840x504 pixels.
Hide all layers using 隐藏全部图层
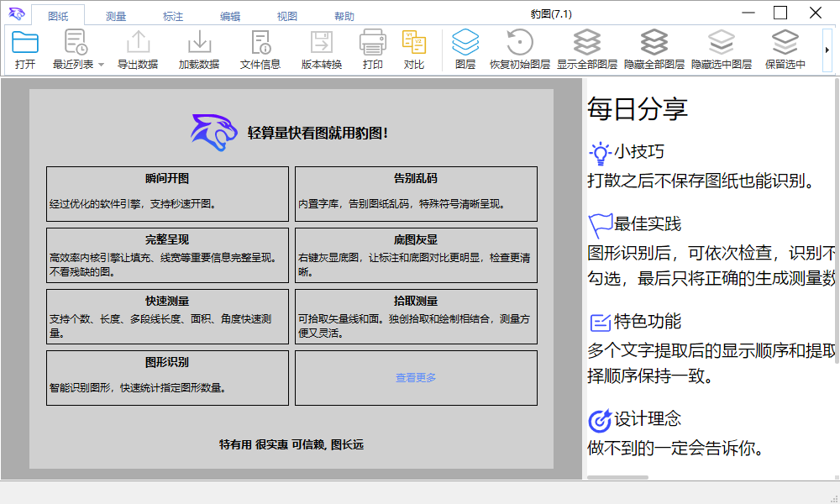pos(654,46)
